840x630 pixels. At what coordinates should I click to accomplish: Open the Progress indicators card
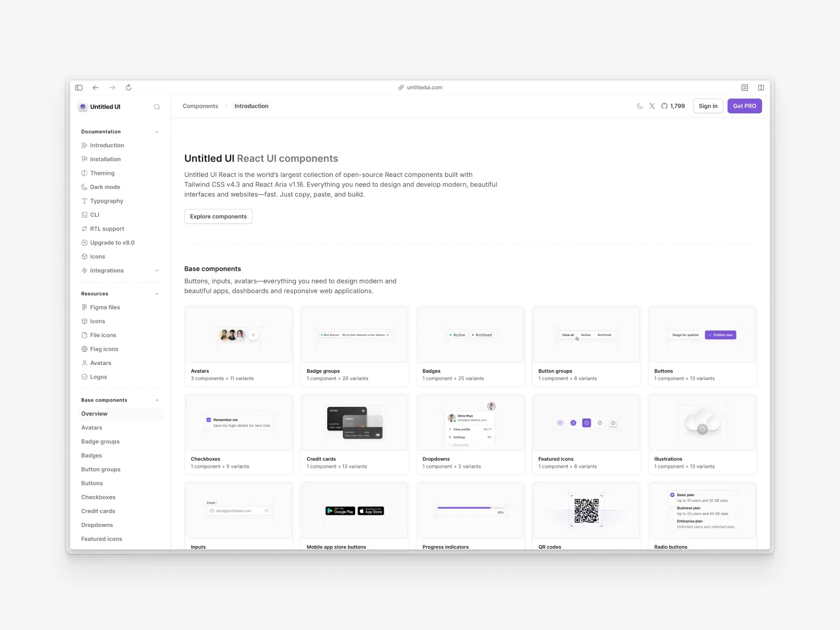click(470, 516)
